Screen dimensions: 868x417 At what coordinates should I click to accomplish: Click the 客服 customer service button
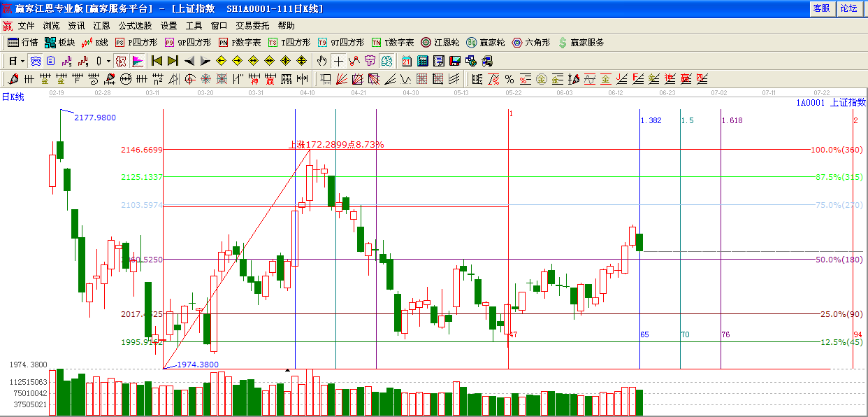pos(821,8)
